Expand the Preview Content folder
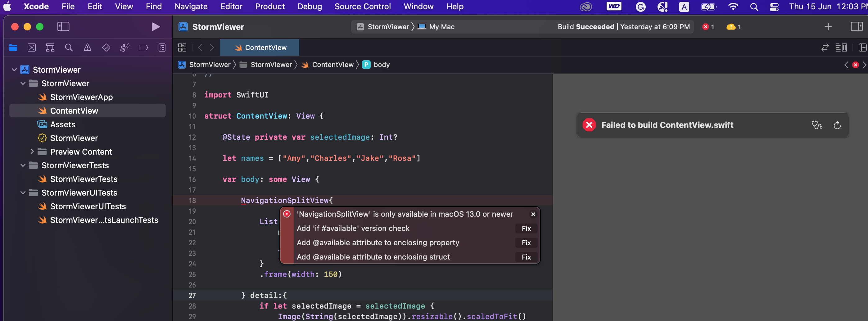Screen dimensions: 868x321 tap(32, 151)
